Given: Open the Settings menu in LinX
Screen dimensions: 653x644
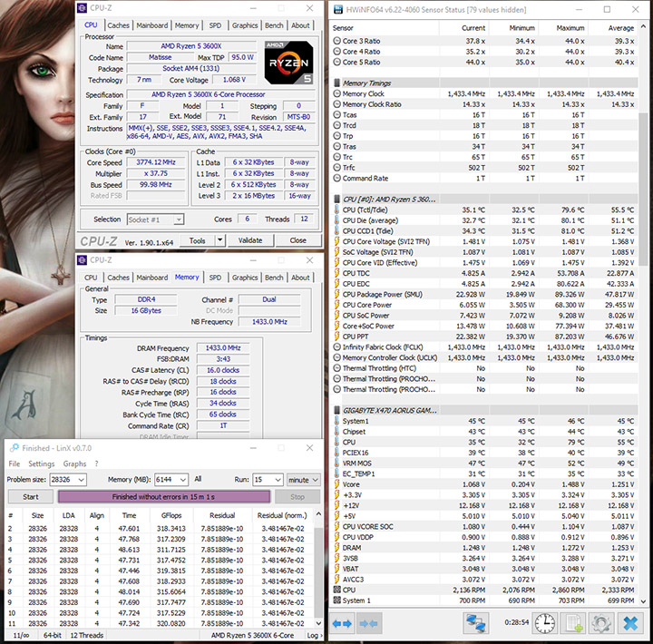Looking at the screenshot, I should tap(41, 463).
